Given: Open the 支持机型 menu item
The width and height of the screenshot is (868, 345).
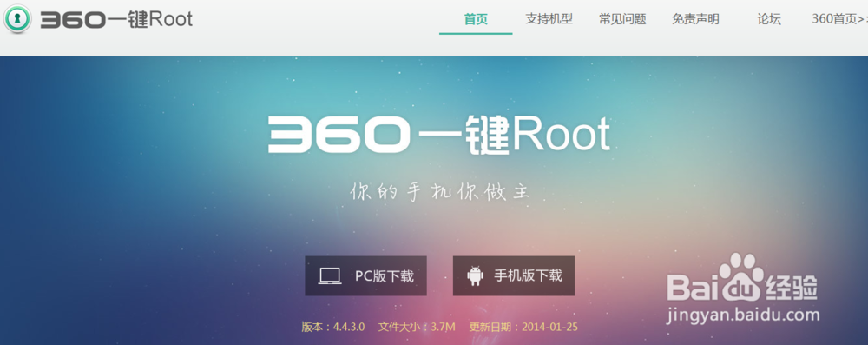Looking at the screenshot, I should point(549,19).
